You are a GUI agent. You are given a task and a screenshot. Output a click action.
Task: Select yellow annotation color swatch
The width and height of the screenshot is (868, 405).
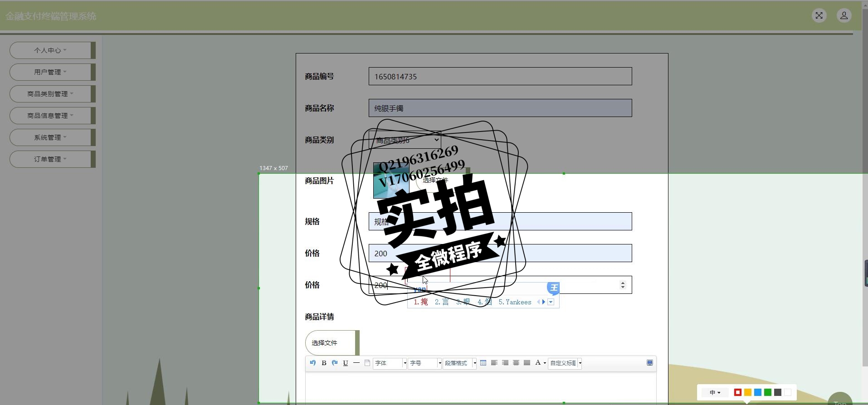(x=748, y=392)
